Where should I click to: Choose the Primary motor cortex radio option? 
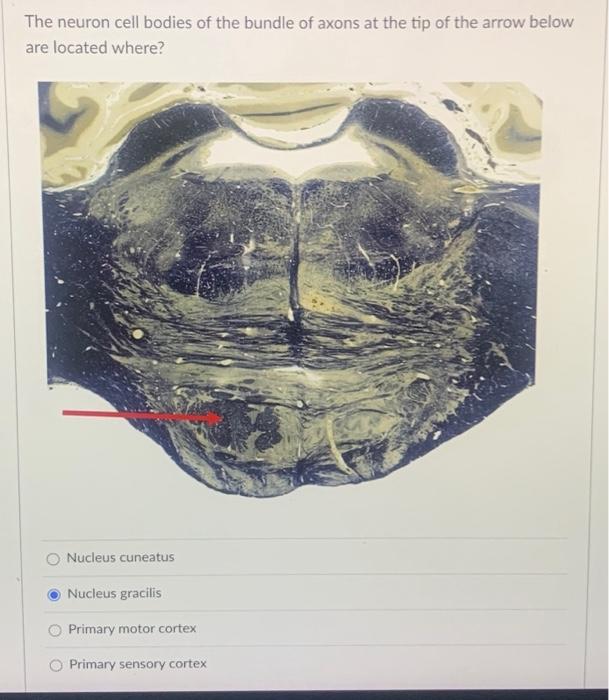coord(55,630)
